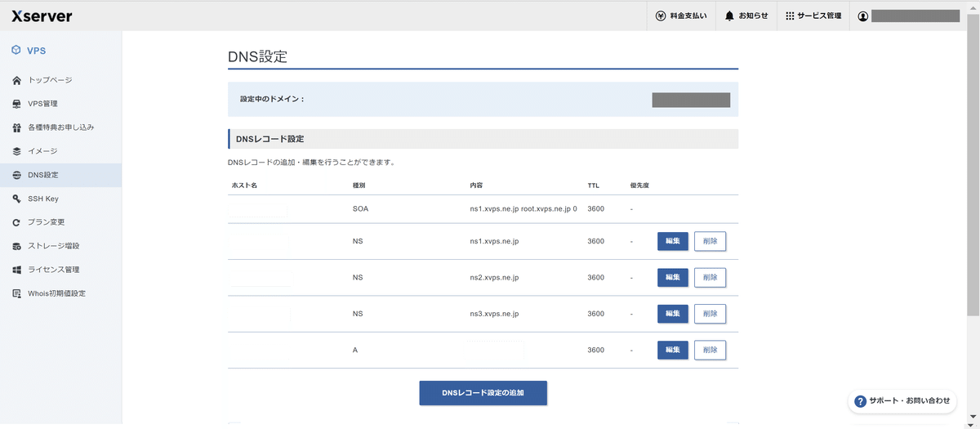Click DNSレコード設定の追加 button
980x429 pixels.
coord(483,393)
